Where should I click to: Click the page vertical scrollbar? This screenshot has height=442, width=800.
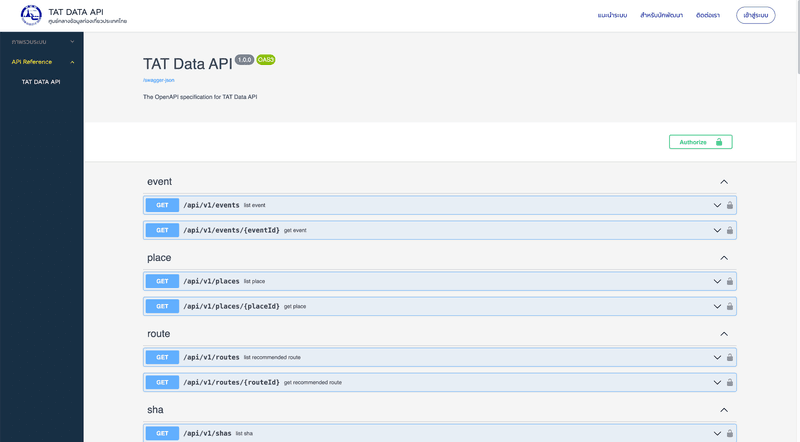[x=797, y=38]
